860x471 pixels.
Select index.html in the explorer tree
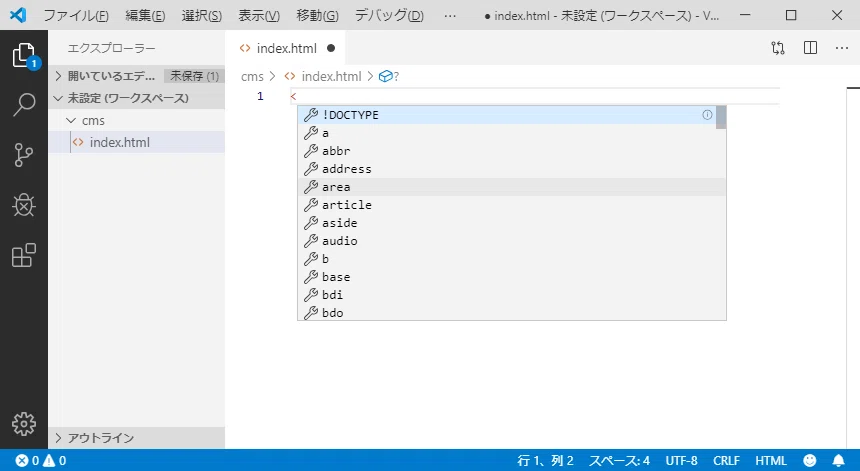click(137, 143)
